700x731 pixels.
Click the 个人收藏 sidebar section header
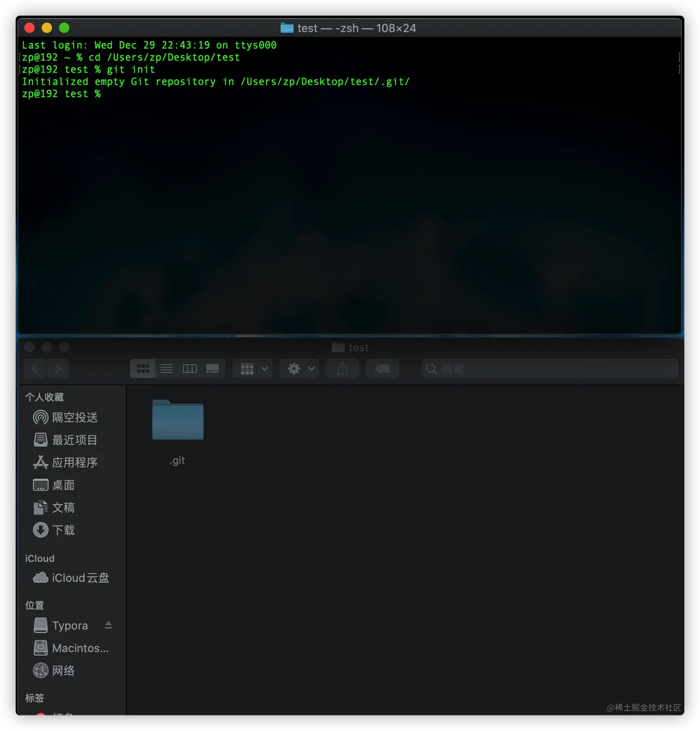pos(44,397)
